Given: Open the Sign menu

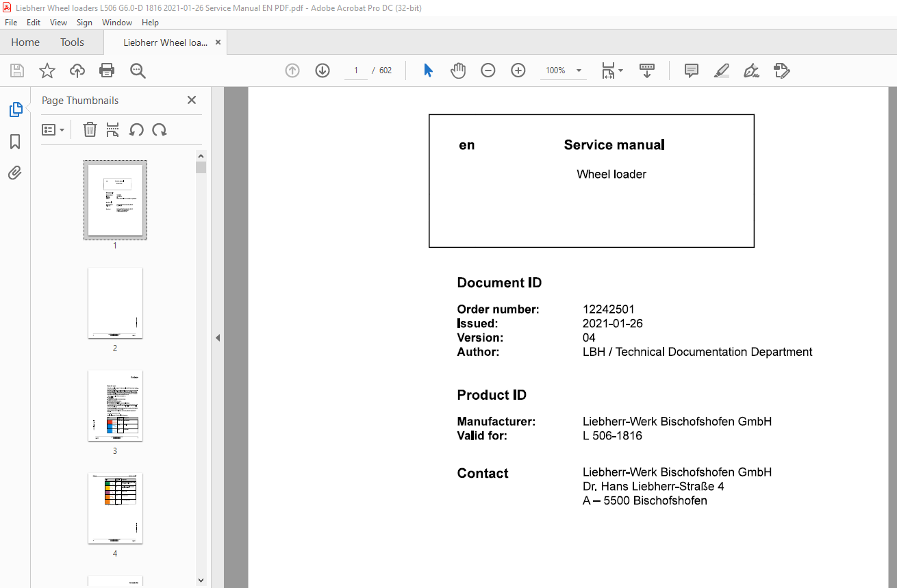Looking at the screenshot, I should (x=84, y=23).
